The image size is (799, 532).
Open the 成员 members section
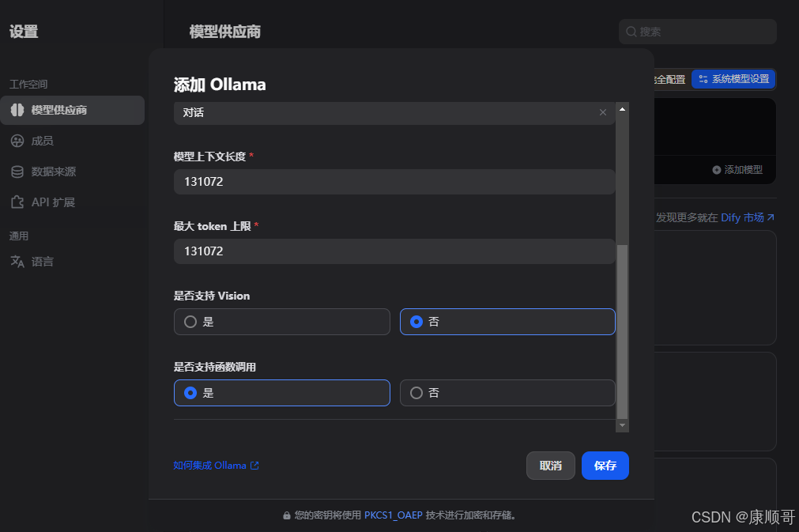point(43,141)
